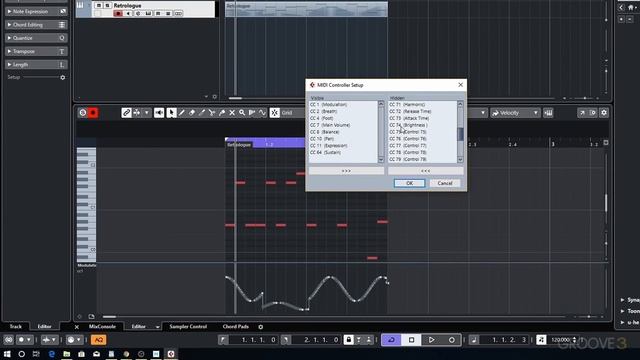Open Key Editor setup gear icon
This screenshot has width=640, height=360.
[604, 113]
